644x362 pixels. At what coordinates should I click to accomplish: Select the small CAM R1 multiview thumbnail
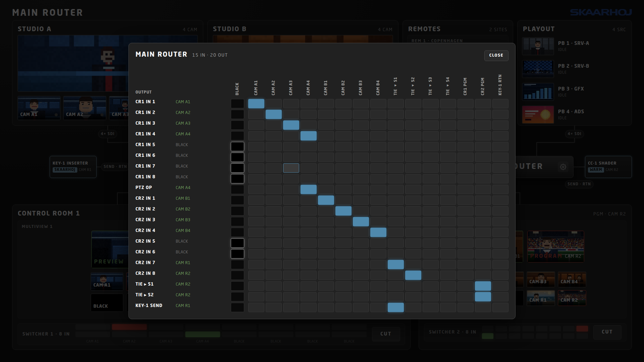click(x=541, y=298)
